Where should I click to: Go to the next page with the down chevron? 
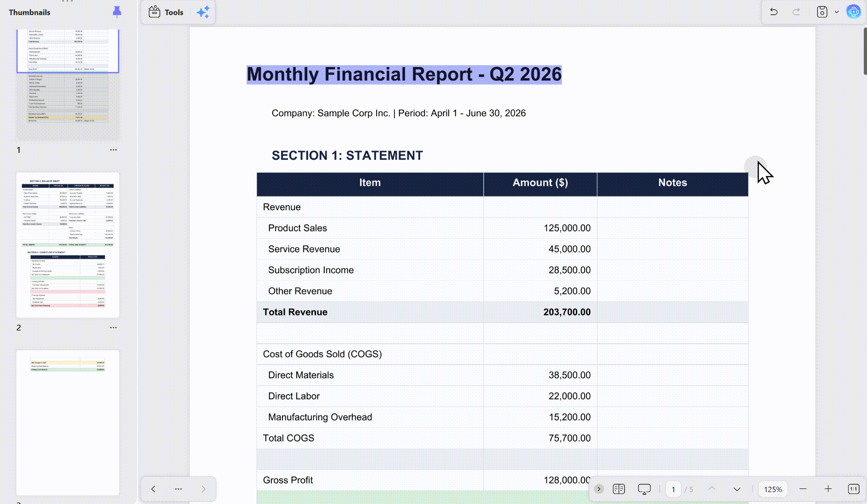point(737,489)
